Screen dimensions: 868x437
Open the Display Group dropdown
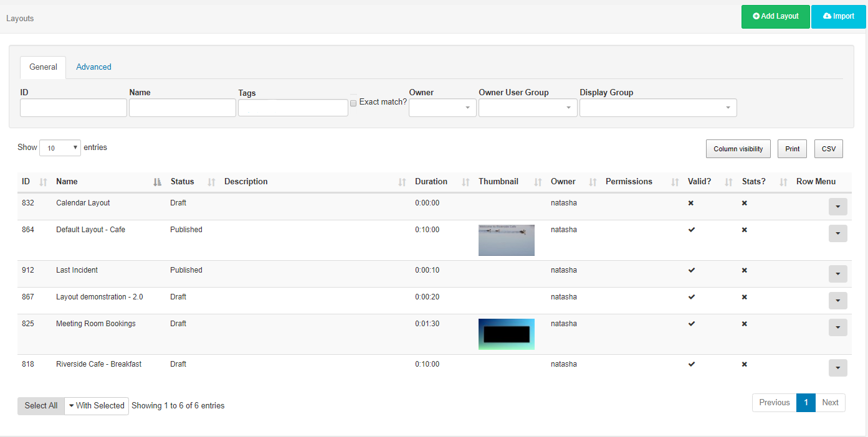657,108
